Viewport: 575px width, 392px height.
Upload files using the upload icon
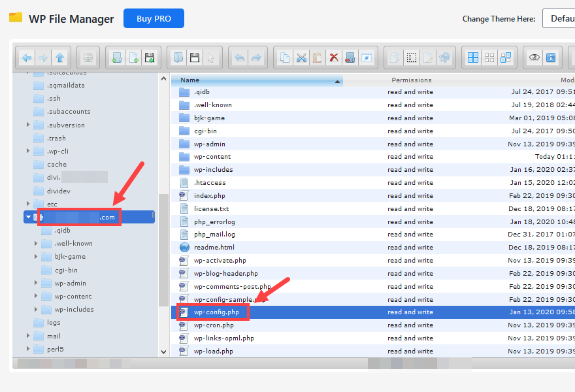149,57
